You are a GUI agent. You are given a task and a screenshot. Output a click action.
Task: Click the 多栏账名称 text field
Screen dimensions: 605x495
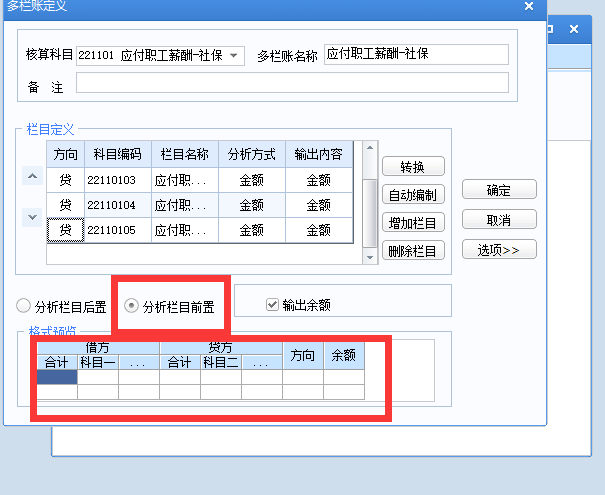(415, 55)
